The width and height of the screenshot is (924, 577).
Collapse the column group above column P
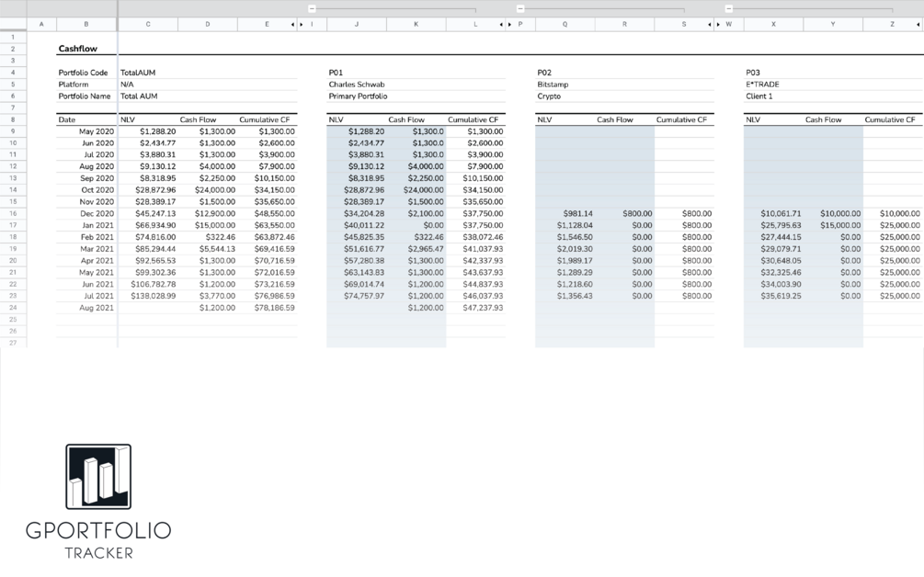[x=520, y=8]
